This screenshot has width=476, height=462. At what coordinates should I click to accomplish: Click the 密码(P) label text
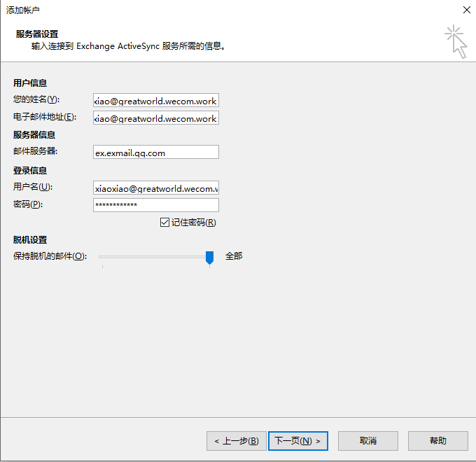coord(28,204)
